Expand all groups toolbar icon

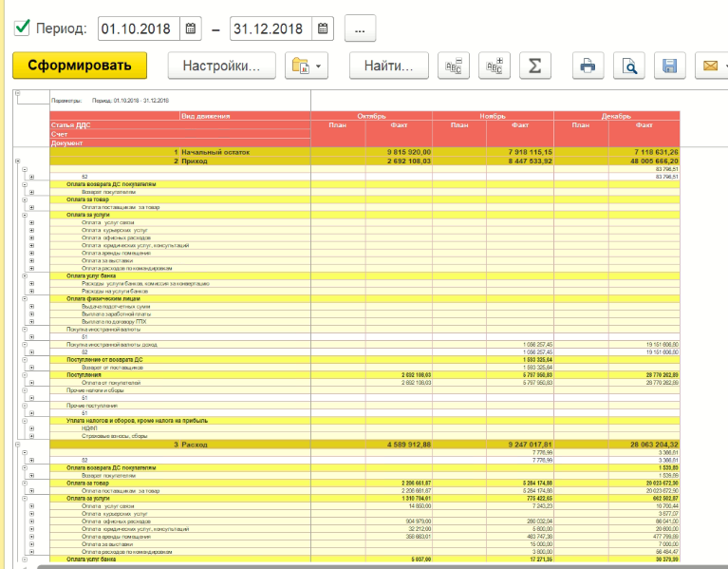pos(494,66)
